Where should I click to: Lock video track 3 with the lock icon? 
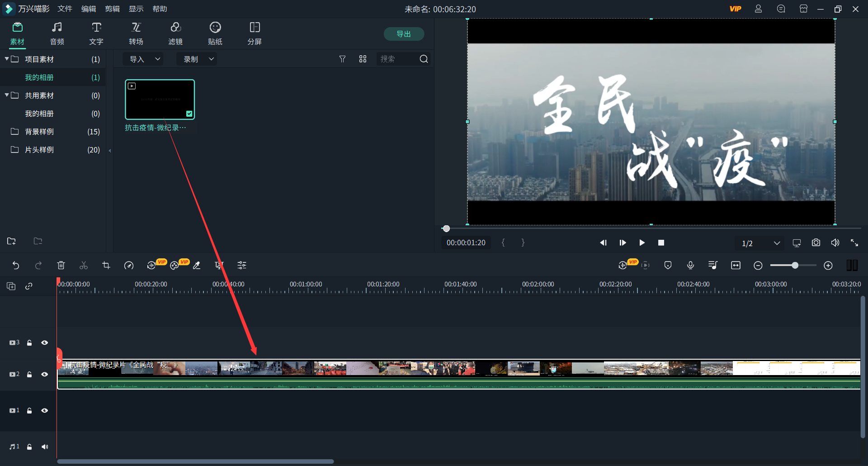(x=29, y=342)
